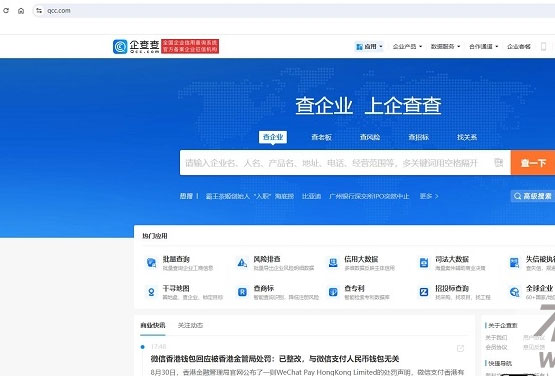Open the 招投标查询 text link

click(x=452, y=288)
